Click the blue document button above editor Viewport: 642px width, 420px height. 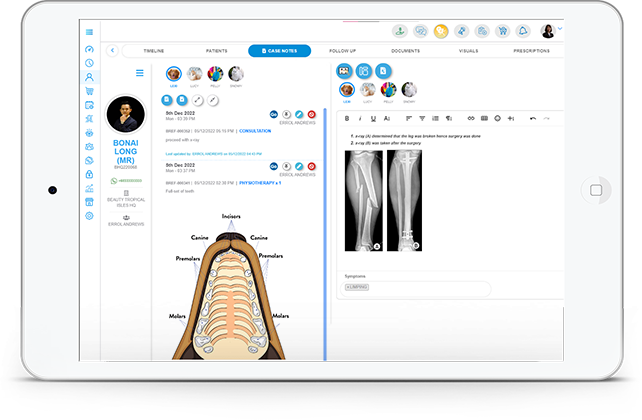(383, 71)
